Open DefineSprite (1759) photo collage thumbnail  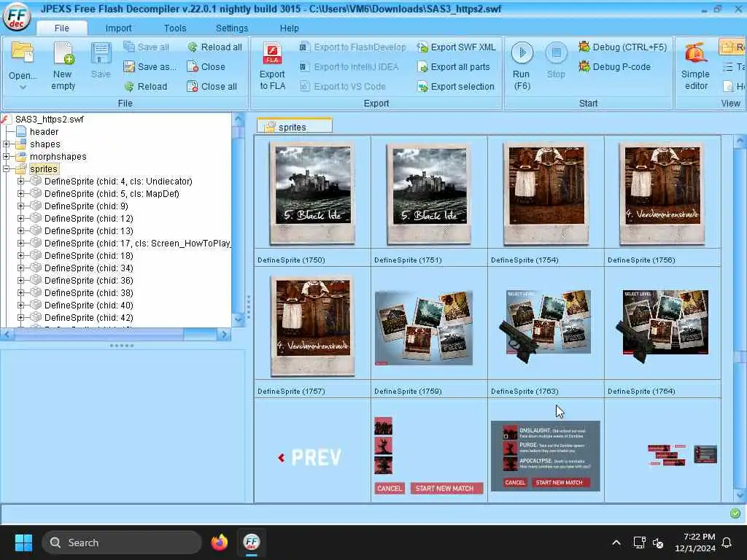coord(424,327)
